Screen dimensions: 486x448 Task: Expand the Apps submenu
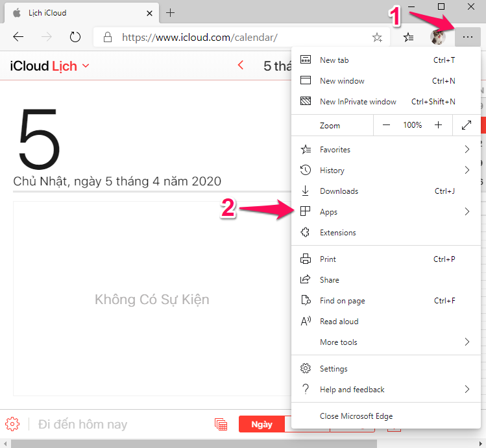click(x=386, y=212)
